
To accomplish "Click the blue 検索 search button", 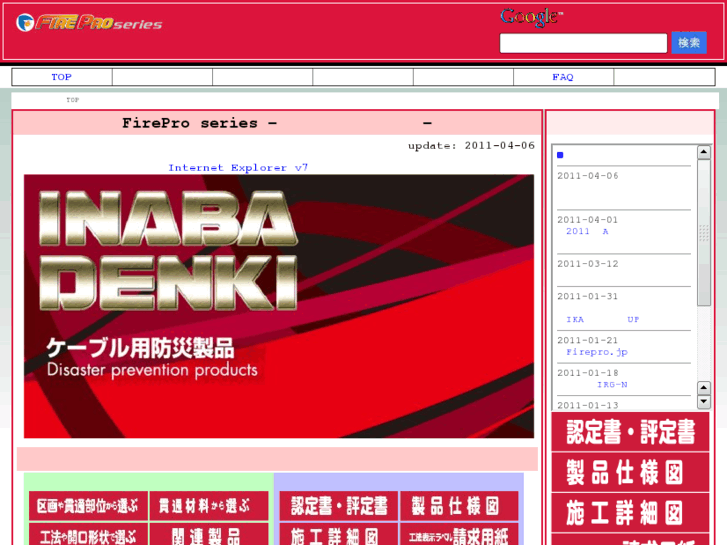I will click(689, 43).
